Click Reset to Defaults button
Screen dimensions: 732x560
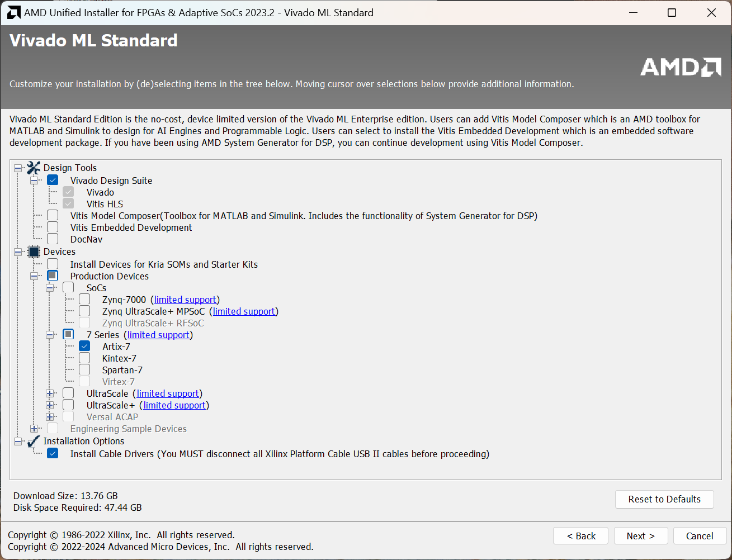tap(664, 499)
